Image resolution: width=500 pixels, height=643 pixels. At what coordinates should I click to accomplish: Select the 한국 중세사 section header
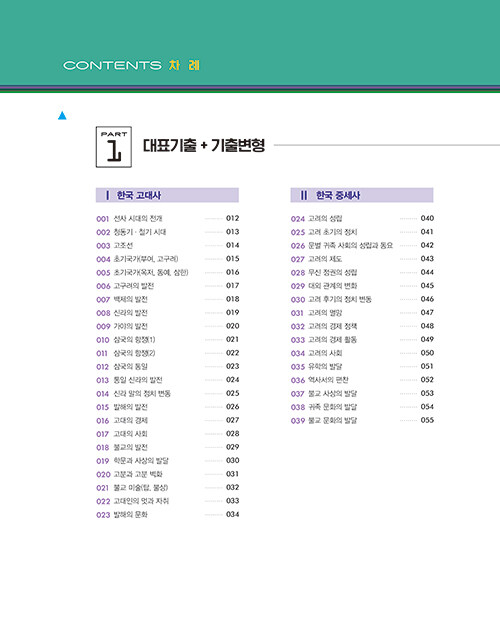point(362,195)
